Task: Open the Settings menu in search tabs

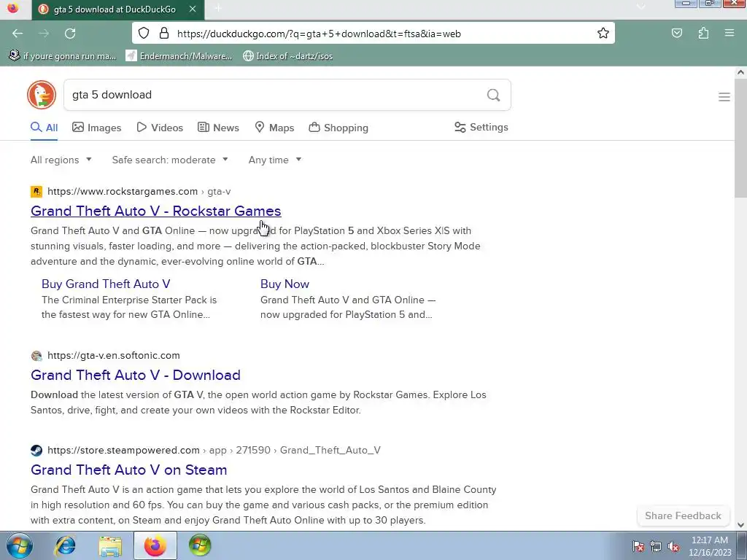Action: pos(481,127)
